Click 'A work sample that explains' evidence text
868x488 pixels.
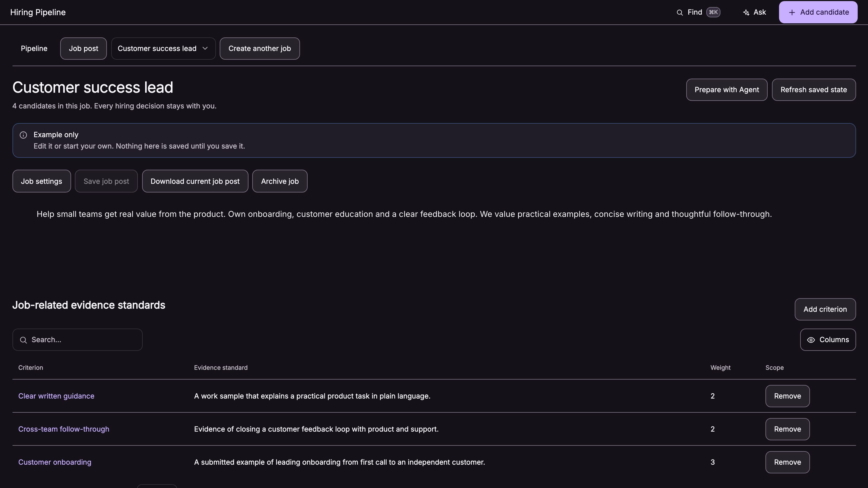tap(312, 396)
